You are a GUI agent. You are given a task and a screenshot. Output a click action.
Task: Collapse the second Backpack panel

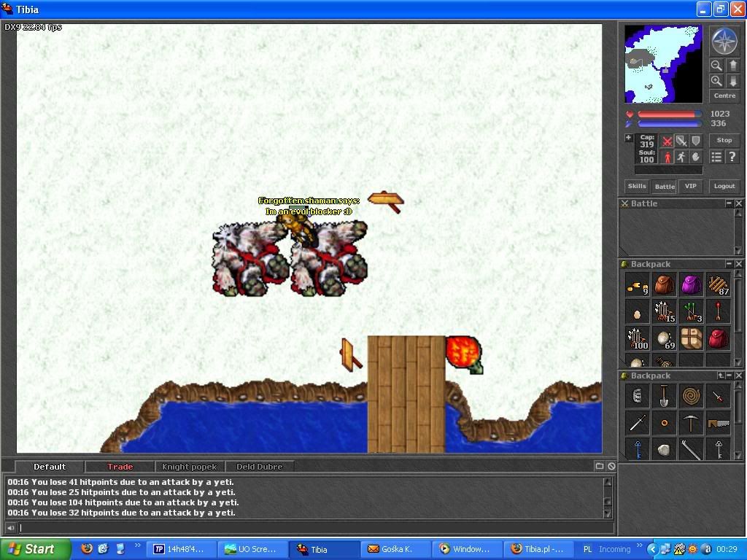click(x=729, y=376)
